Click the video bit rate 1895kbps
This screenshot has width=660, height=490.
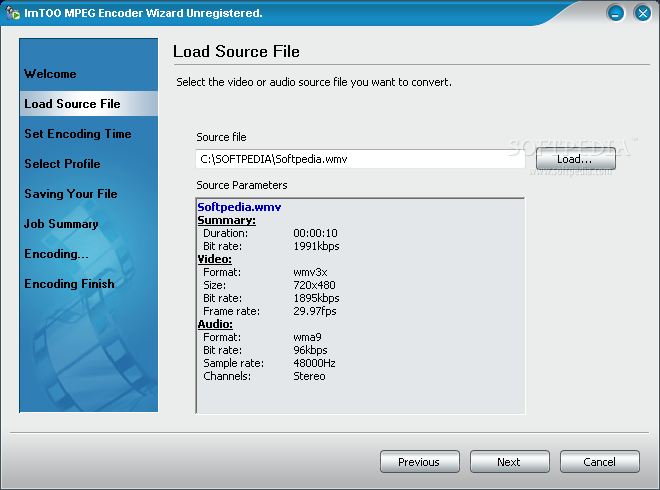pyautogui.click(x=316, y=298)
